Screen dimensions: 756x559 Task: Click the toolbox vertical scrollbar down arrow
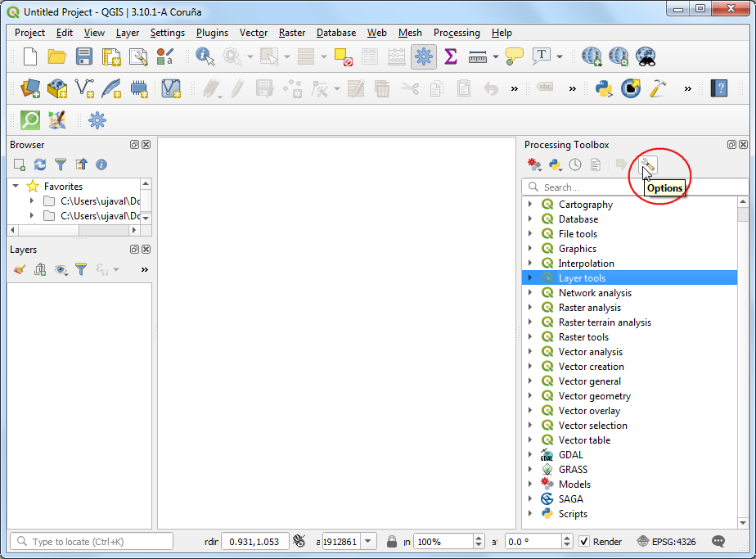point(743,523)
